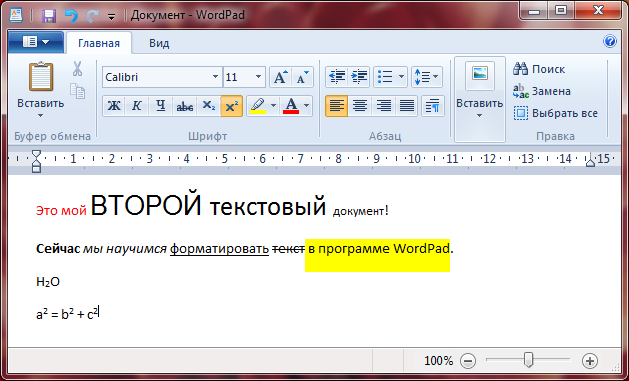Start a bulleted list

(x=385, y=77)
